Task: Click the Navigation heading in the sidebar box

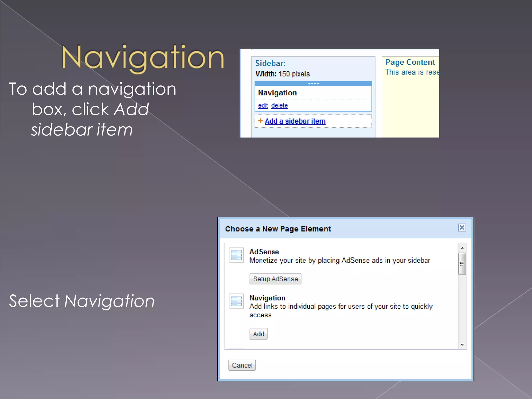Action: pos(277,93)
